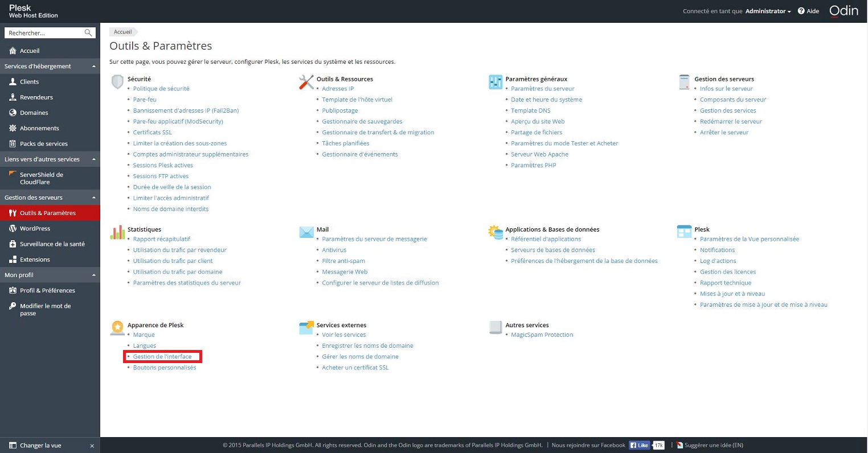Collapse the Services d'hébergement sidebar section
The width and height of the screenshot is (868, 453).
94,67
